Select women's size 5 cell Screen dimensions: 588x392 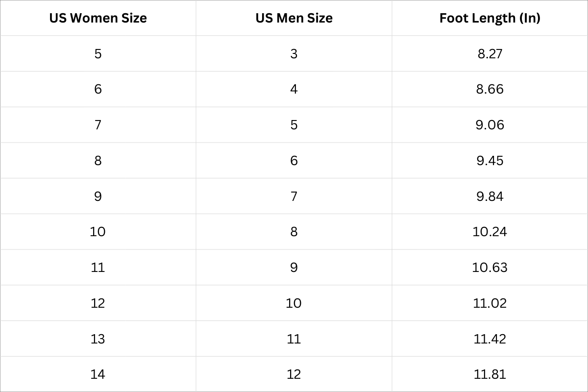click(98, 53)
